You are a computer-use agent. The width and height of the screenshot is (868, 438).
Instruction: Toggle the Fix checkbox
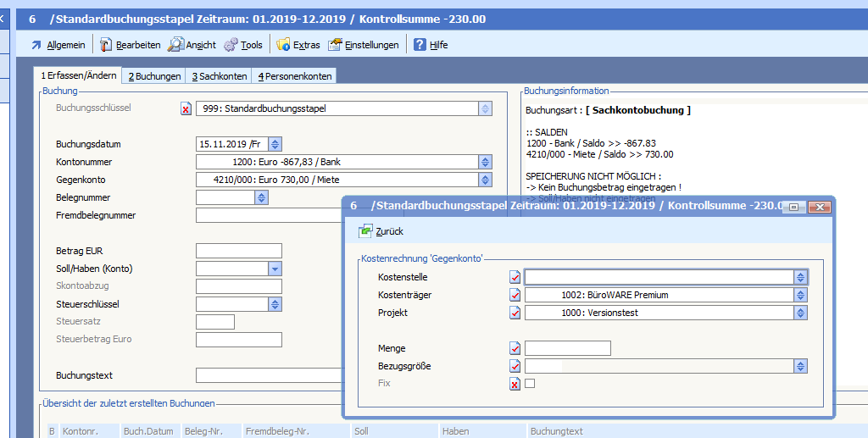530,384
